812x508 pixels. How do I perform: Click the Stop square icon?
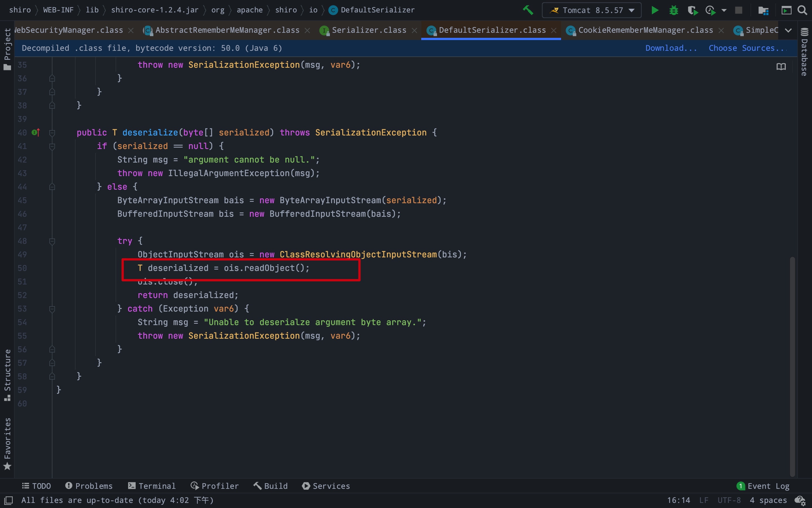(738, 10)
